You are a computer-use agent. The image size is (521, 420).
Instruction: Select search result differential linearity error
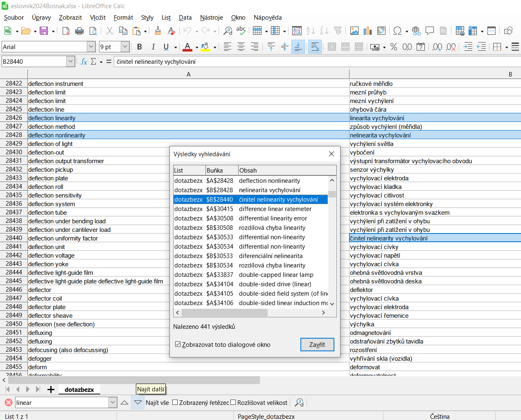click(x=273, y=218)
